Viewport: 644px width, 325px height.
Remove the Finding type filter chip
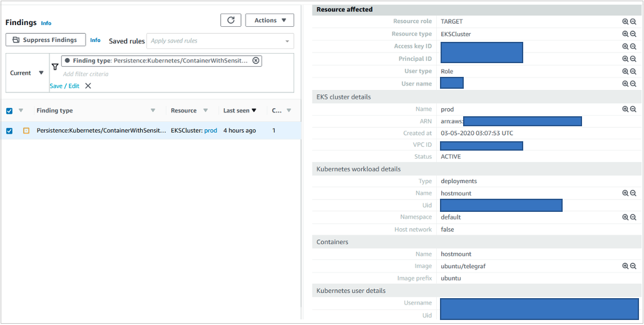255,61
